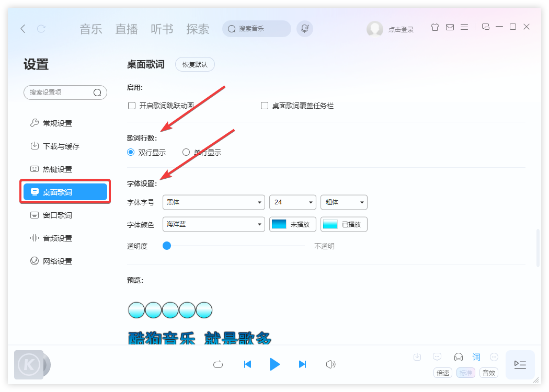
Task: Enable 开启歌词跳跃动画 checkbox
Action: (131, 105)
